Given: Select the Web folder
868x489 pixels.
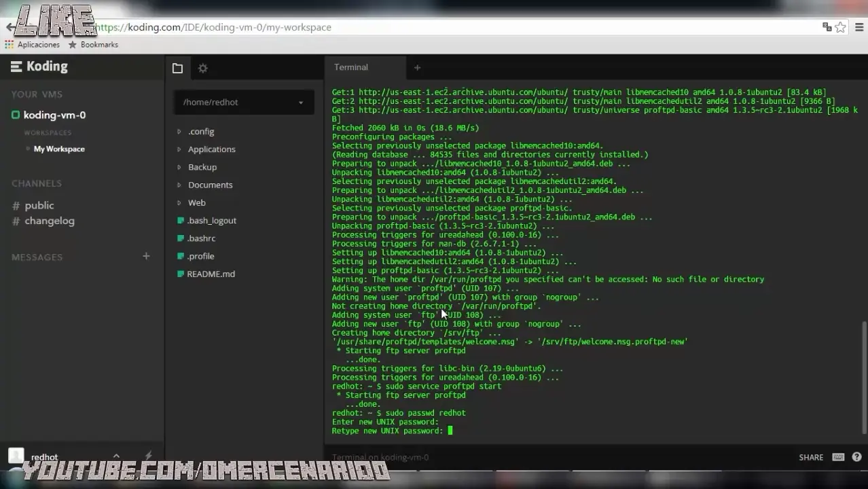Looking at the screenshot, I should point(197,202).
